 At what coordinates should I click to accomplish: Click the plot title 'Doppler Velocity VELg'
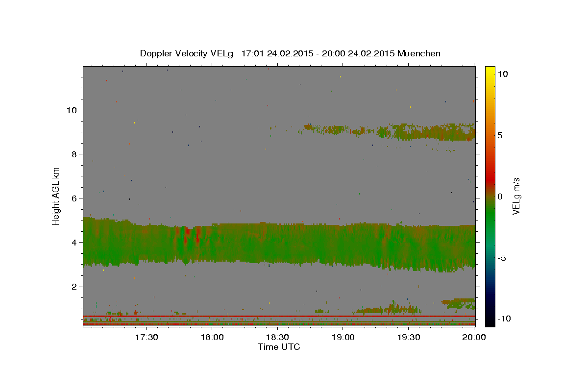click(x=187, y=53)
